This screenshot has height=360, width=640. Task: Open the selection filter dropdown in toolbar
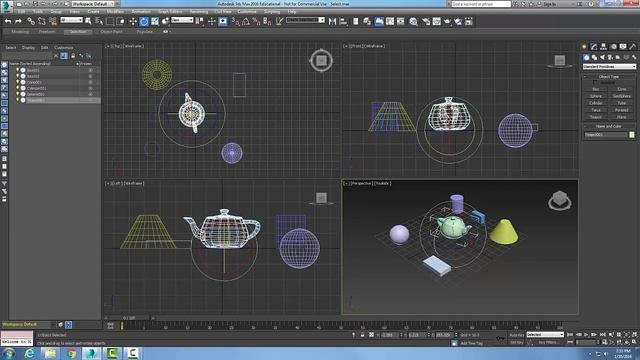click(71, 20)
